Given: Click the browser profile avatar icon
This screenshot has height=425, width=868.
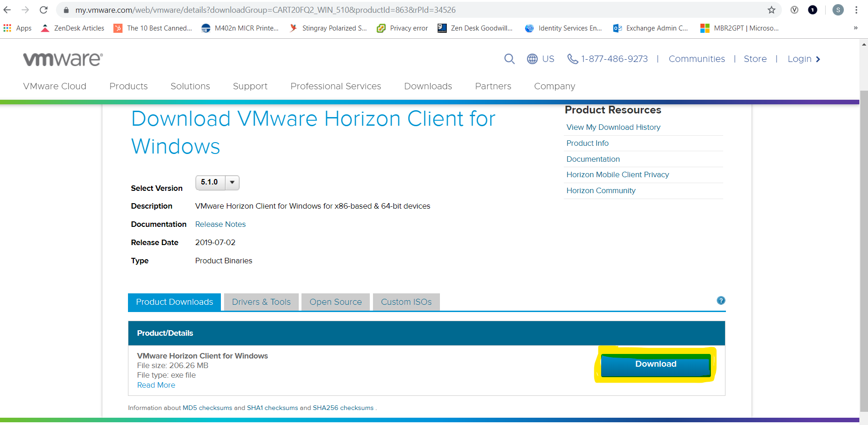Looking at the screenshot, I should click(838, 10).
